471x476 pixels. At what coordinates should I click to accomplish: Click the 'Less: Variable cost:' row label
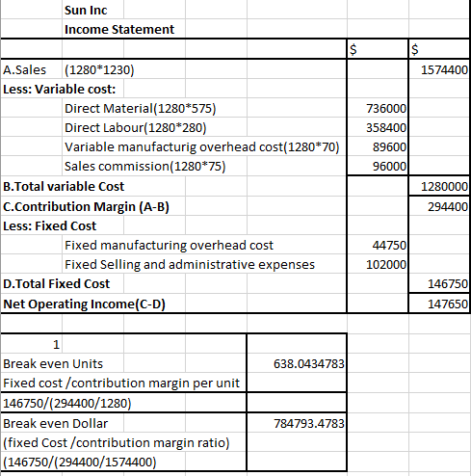60,89
